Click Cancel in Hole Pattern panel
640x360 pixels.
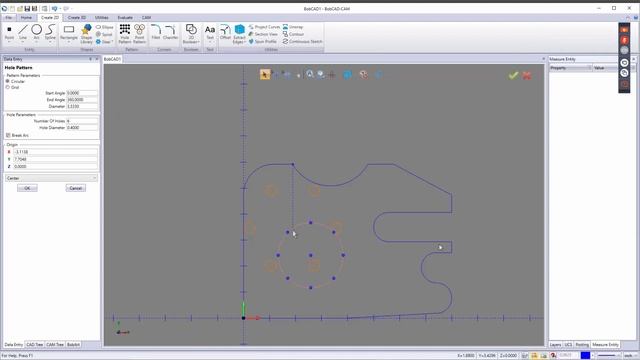coord(76,188)
